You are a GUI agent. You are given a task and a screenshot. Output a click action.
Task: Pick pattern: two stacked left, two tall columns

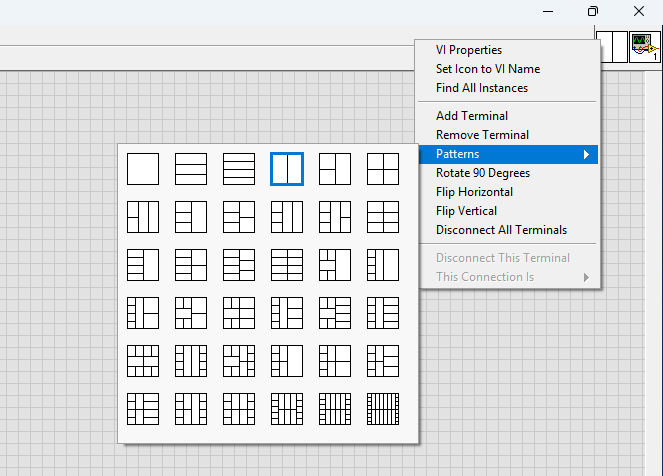pos(143,217)
